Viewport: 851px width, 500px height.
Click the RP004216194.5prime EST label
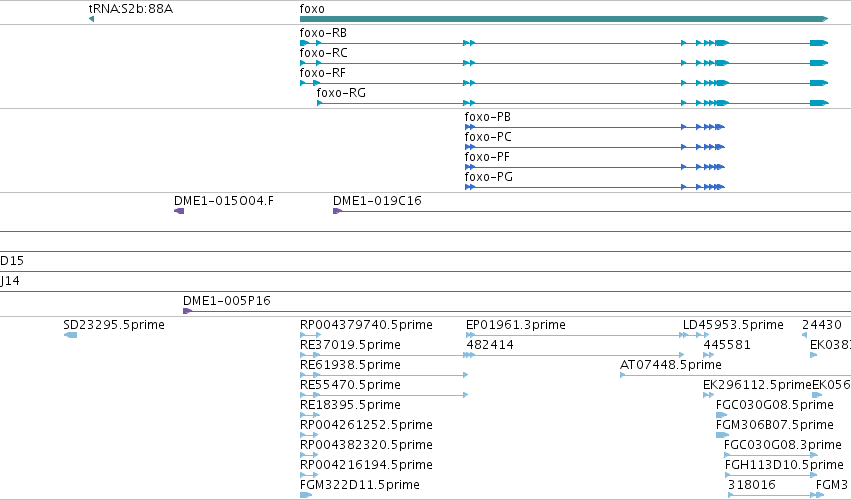coord(366,465)
